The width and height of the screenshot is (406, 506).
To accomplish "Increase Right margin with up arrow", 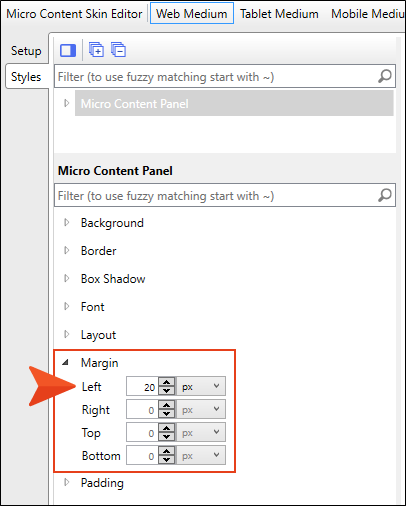I will click(x=166, y=405).
